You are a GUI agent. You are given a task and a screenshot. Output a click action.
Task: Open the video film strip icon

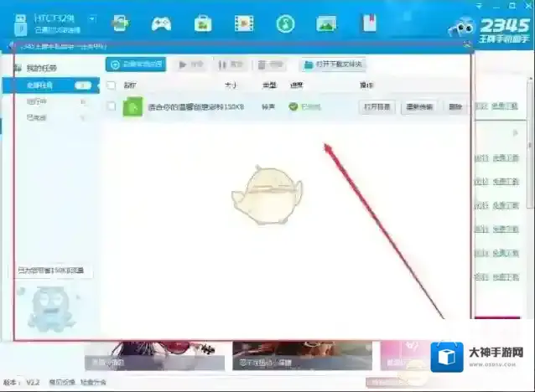[x=244, y=23]
